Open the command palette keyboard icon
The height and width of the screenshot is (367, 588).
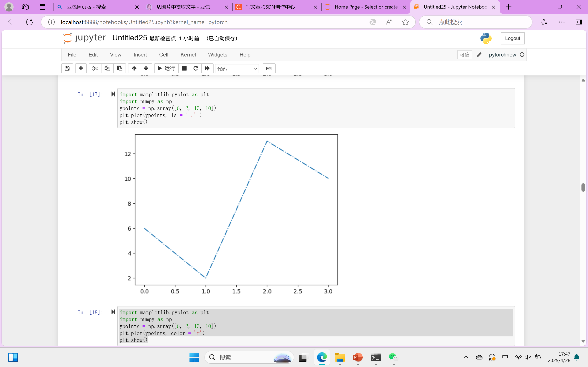click(x=269, y=69)
